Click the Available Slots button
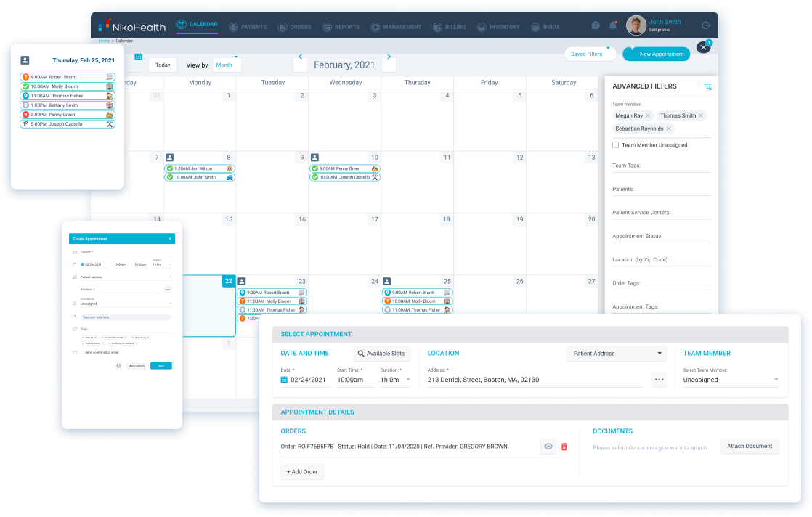The width and height of the screenshot is (812, 517). tap(381, 354)
